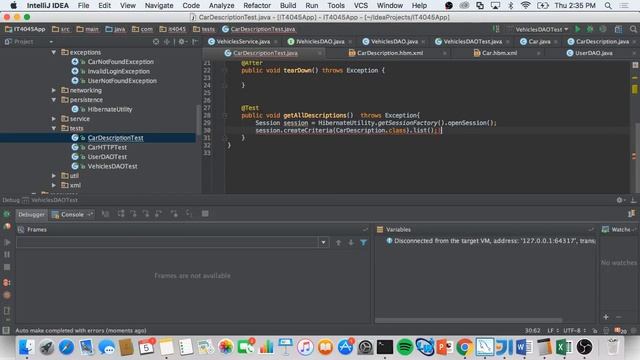Toggle tool window bars icon in status bar
The width and height of the screenshot is (640, 360).
6,330
